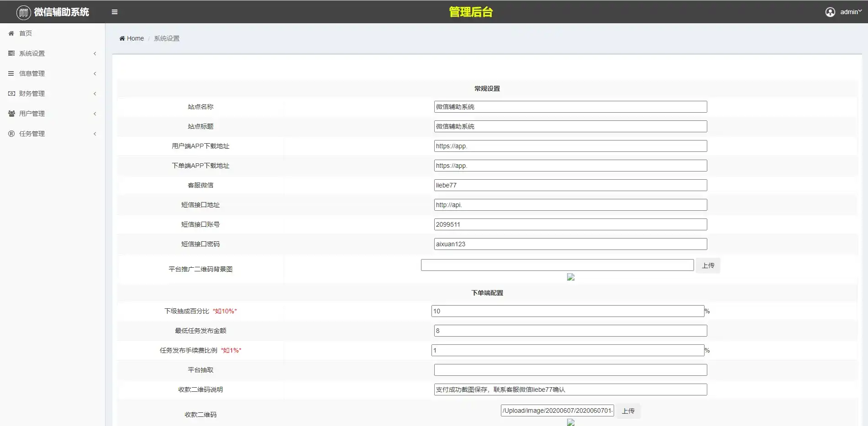Click the *如10%* hint text
This screenshot has width=868, height=426.
225,311
